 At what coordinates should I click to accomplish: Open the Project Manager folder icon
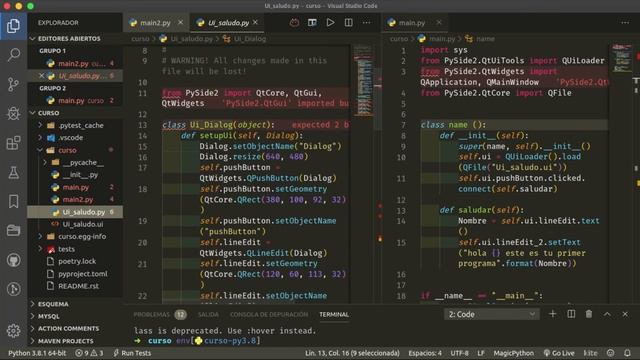[x=13, y=231]
